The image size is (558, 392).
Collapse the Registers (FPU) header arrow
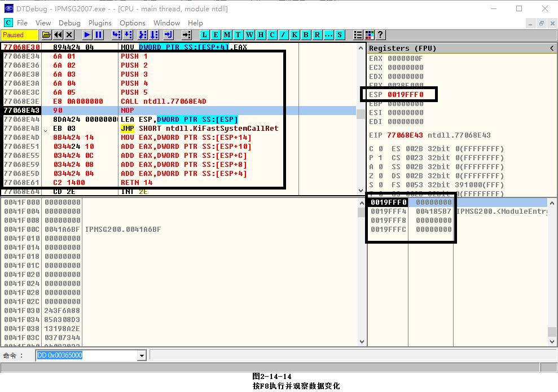pos(552,49)
